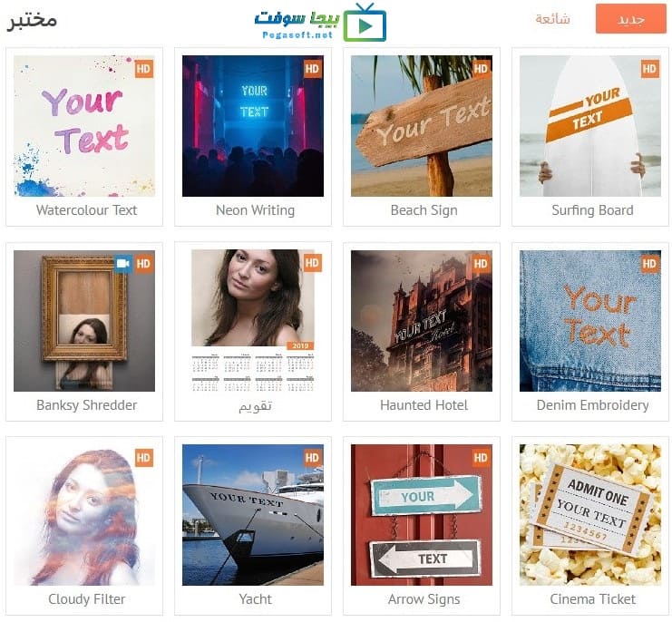Open the تقويم calendar effect thumbnail
The width and height of the screenshot is (672, 622).
[x=253, y=320]
